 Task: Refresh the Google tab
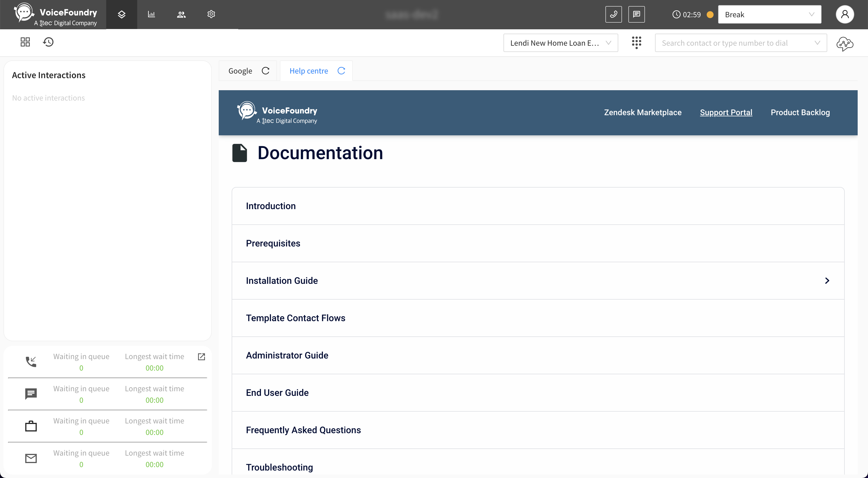click(x=266, y=70)
